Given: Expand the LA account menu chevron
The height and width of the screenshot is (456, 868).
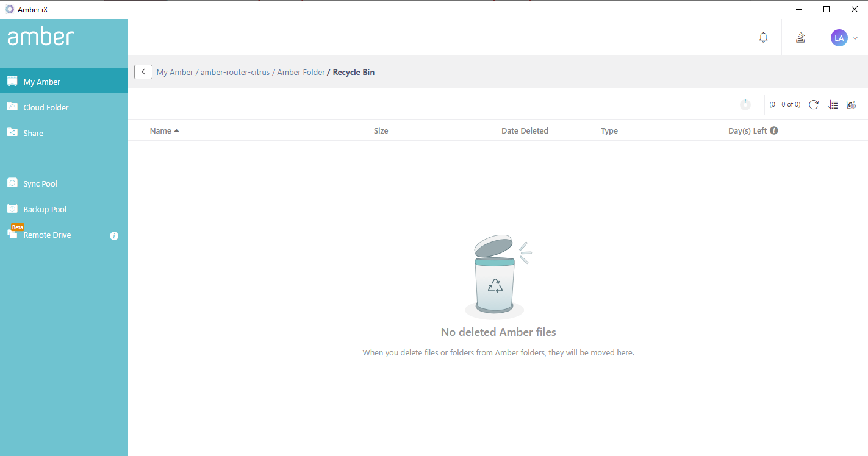Looking at the screenshot, I should click(855, 37).
